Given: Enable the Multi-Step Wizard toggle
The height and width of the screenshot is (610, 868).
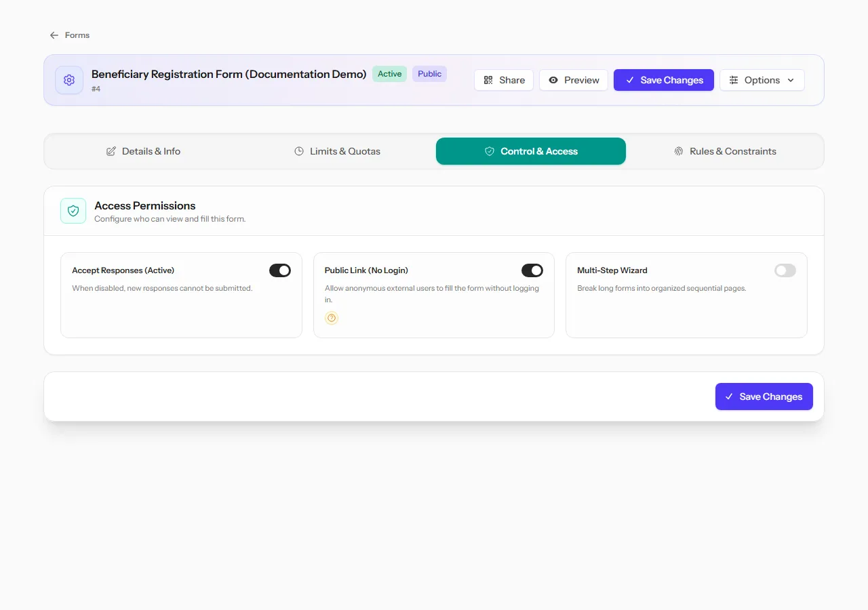Looking at the screenshot, I should click(x=785, y=270).
